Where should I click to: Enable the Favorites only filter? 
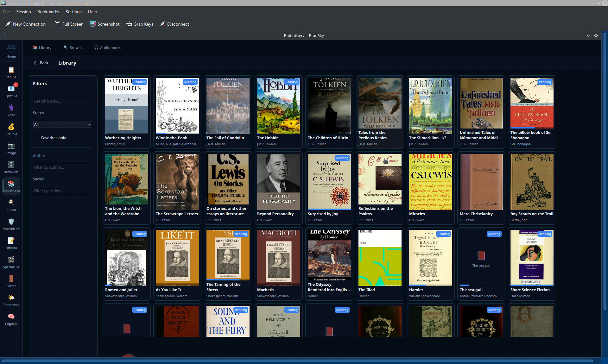37,138
